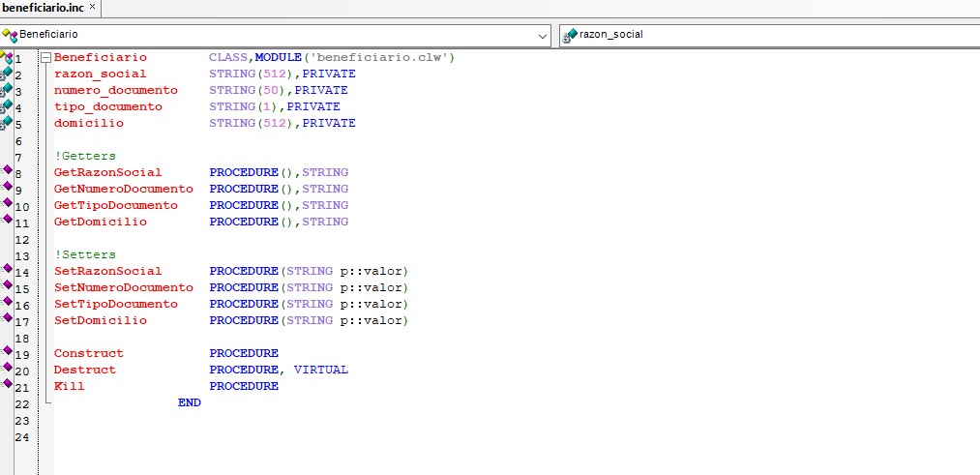This screenshot has width=980, height=475.
Task: Click the END keyword in code
Action: [x=190, y=402]
